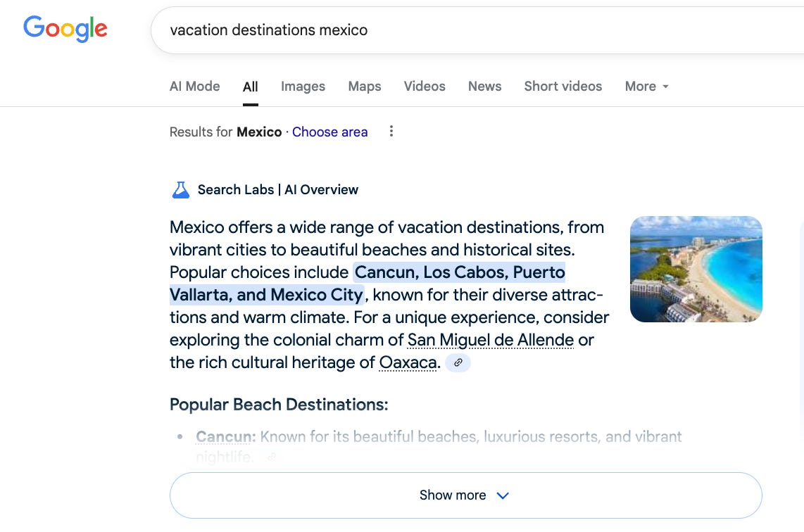This screenshot has width=804, height=532.
Task: Expand the More dropdown menu
Action: point(646,86)
